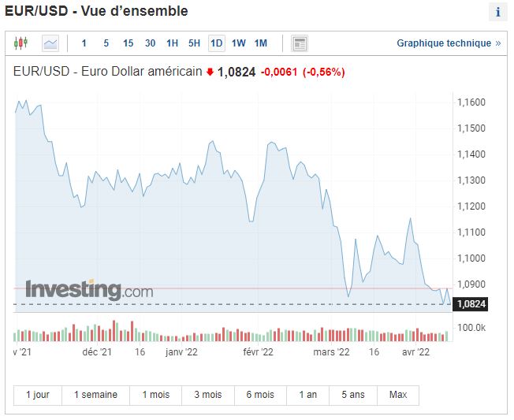The height and width of the screenshot is (420, 514).
Task: Click the news/list icon in chart toolbar
Action: [300, 43]
